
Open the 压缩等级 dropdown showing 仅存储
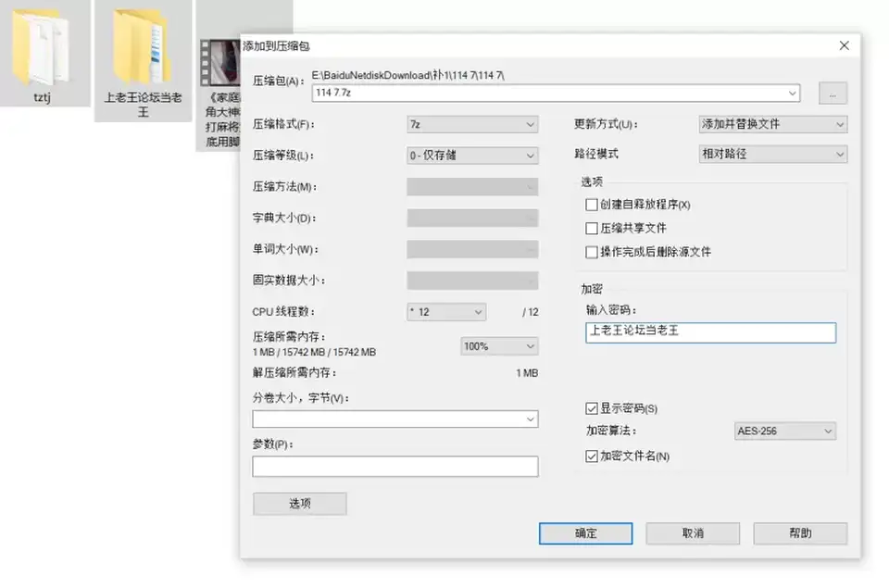[472, 156]
